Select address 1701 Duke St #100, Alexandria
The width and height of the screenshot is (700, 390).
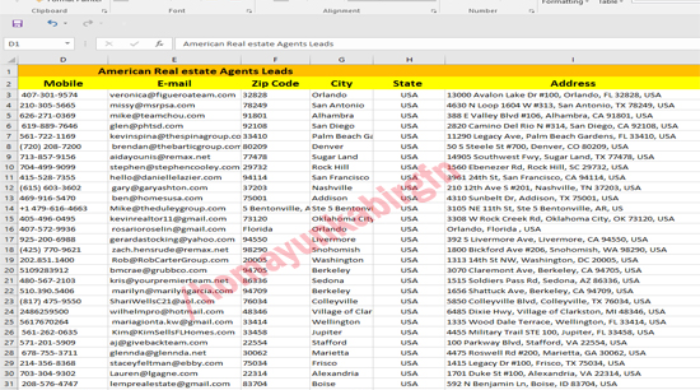pos(572,373)
